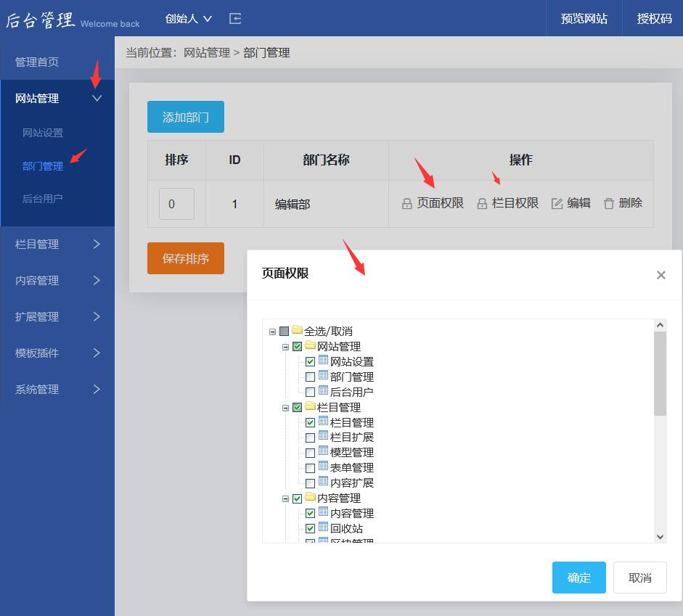The width and height of the screenshot is (683, 616).
Task: Expand the 系统管理 sidebar section
Action: (x=57, y=390)
